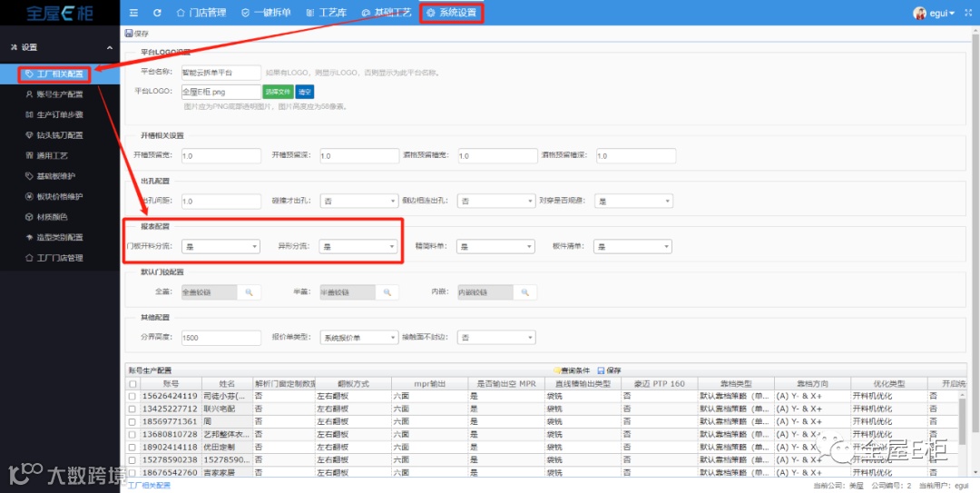Click 保存 in the 账号生产配置 grid toolbar
This screenshot has width=980, height=493.
click(x=610, y=370)
